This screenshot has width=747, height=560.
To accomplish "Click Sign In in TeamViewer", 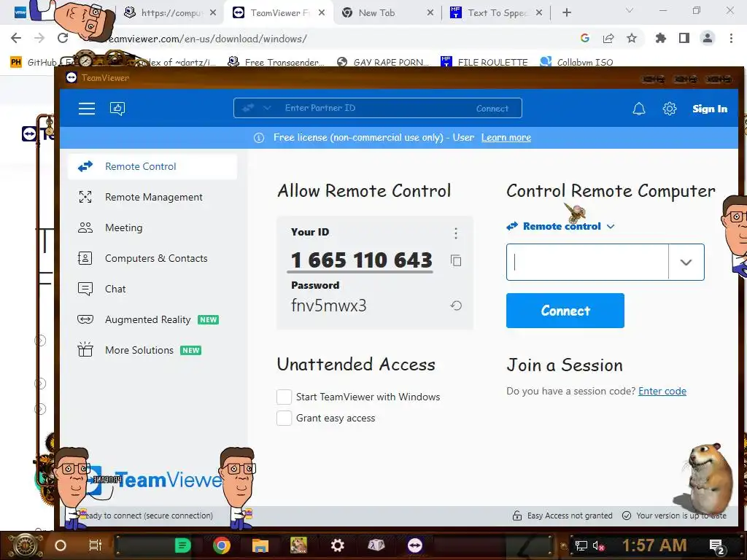I will (x=710, y=109).
